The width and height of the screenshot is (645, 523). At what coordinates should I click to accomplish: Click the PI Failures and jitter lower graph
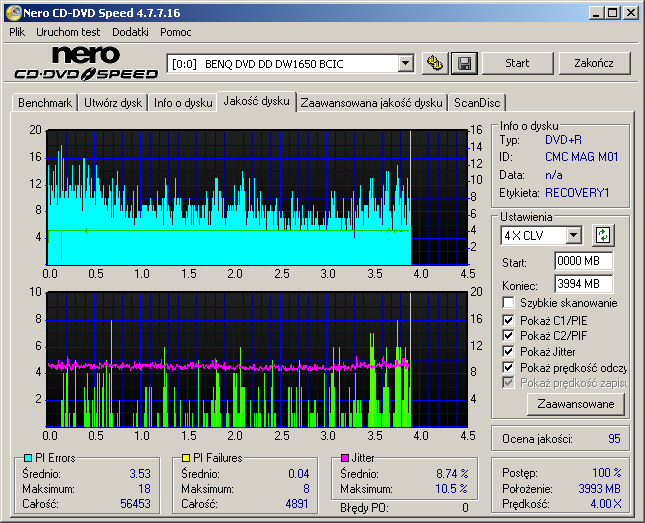(x=257, y=360)
